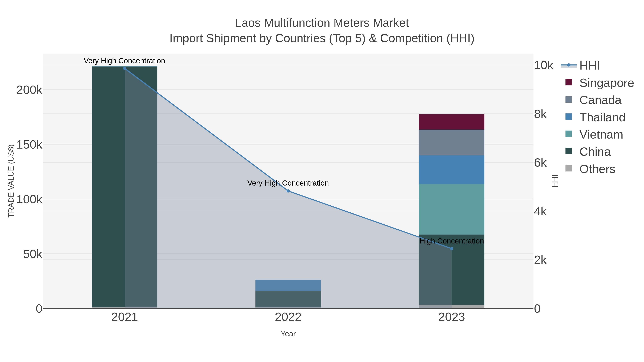This screenshot has width=644, height=362.
Task: Click the Thailand blue legend swatch
Action: [x=569, y=117]
